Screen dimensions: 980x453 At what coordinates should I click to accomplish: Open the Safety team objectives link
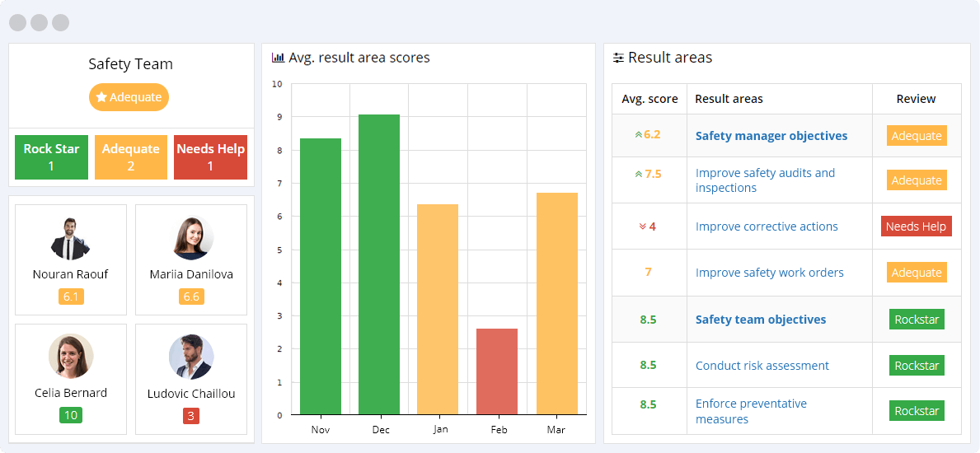[761, 320]
